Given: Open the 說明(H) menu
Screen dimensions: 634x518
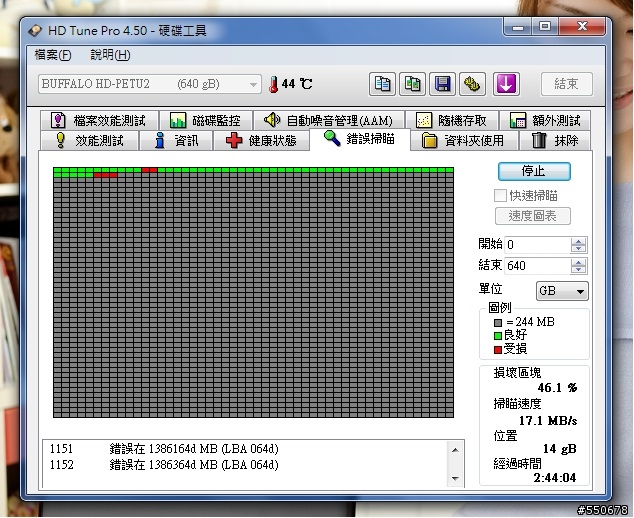Looking at the screenshot, I should coord(110,55).
